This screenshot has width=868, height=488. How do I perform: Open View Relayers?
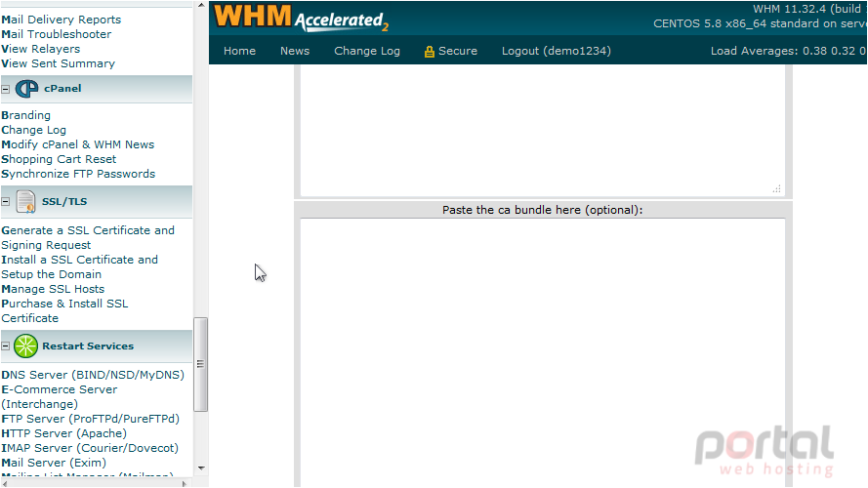tap(40, 49)
